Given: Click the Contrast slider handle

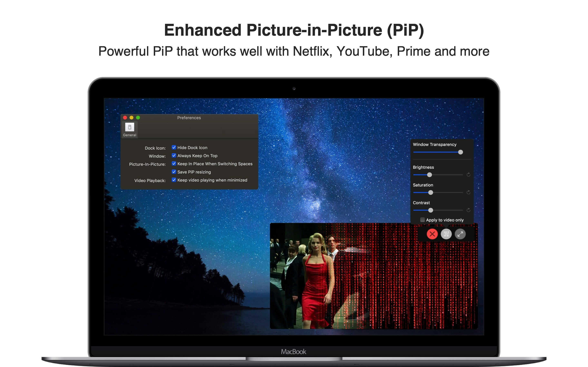Looking at the screenshot, I should (x=431, y=210).
